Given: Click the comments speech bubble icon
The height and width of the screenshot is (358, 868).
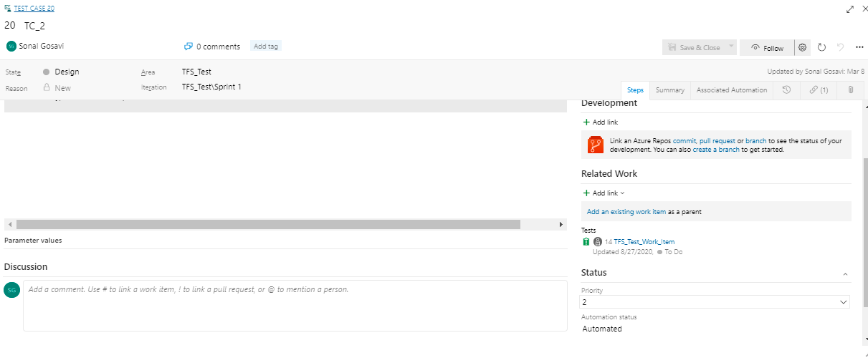Looking at the screenshot, I should click(189, 47).
